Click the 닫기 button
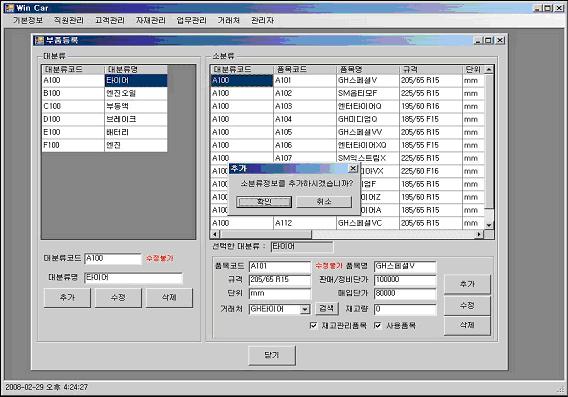The height and width of the screenshot is (397, 568). click(x=272, y=356)
